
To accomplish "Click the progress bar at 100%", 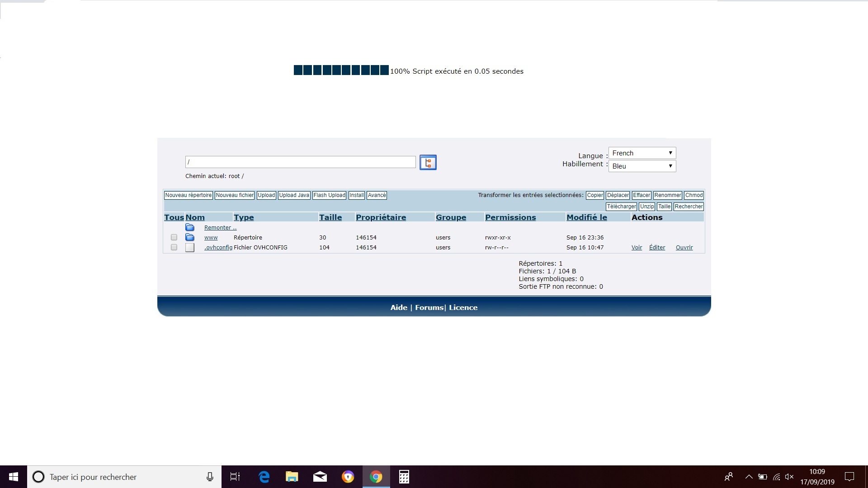I will [341, 70].
